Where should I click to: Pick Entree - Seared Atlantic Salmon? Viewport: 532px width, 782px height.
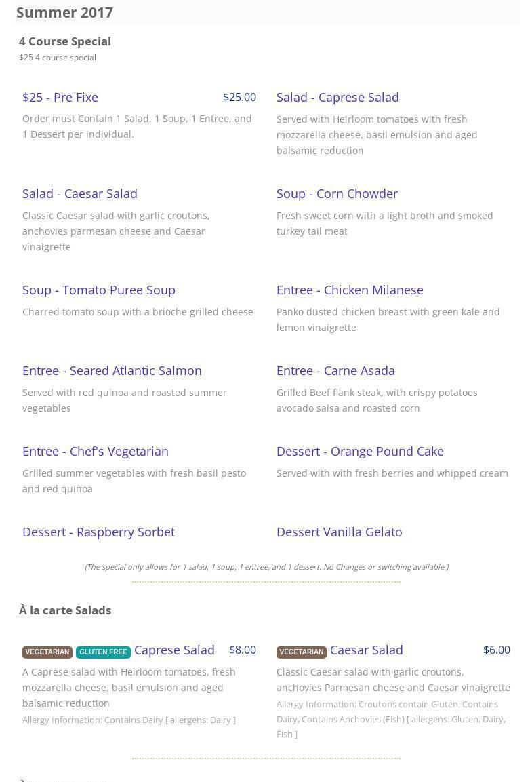[x=112, y=370]
